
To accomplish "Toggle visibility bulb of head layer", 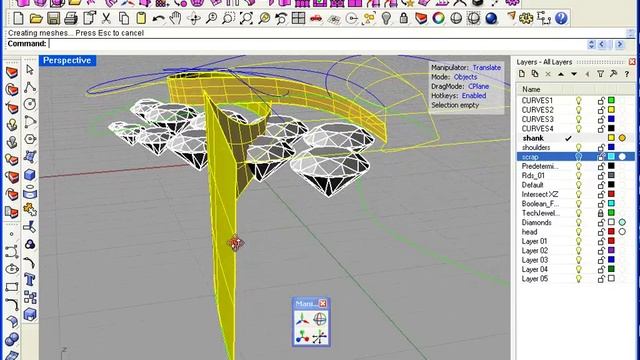I will [x=578, y=232].
